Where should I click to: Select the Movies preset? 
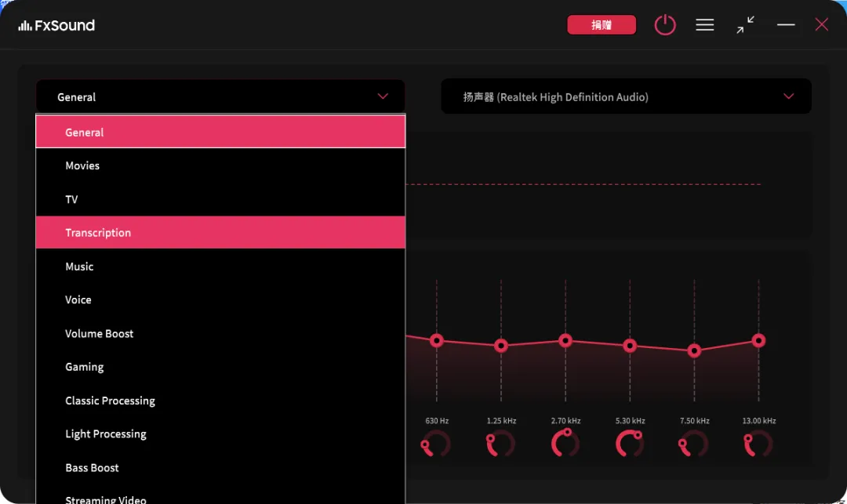click(x=220, y=165)
